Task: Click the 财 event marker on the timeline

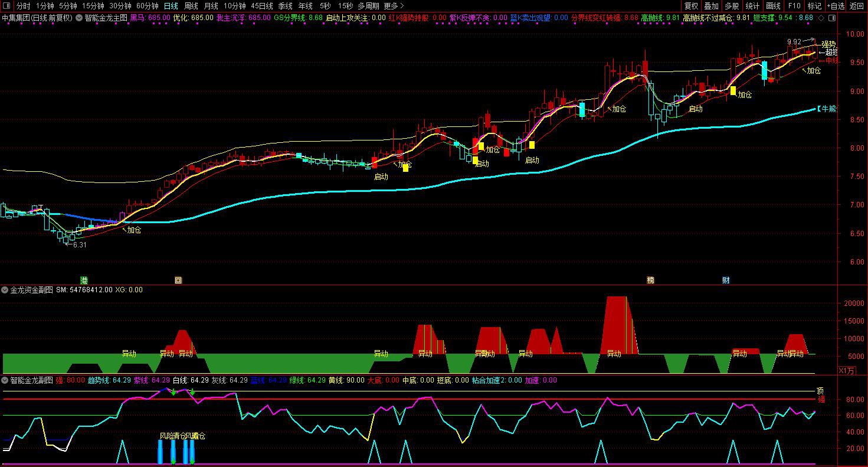Action: pos(726,280)
